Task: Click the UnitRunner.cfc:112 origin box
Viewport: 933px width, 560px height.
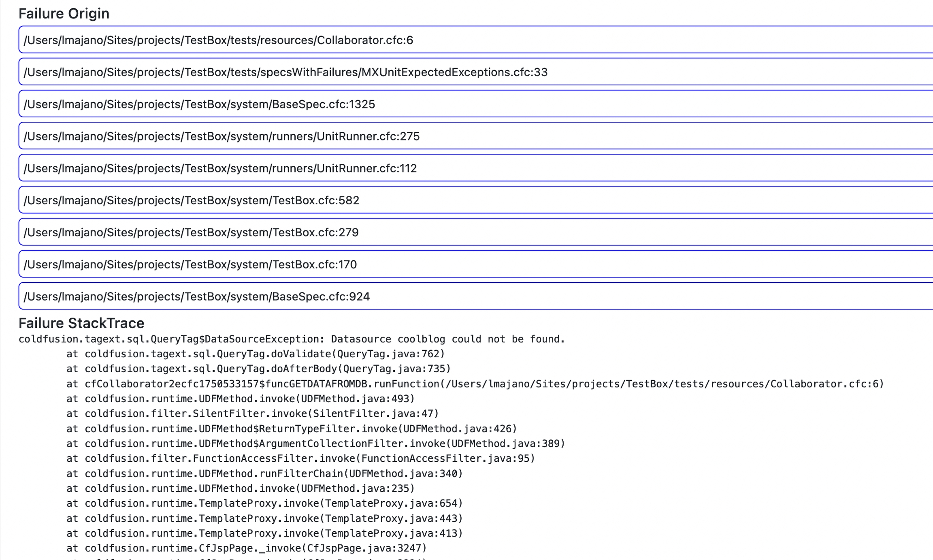Action: coord(220,168)
